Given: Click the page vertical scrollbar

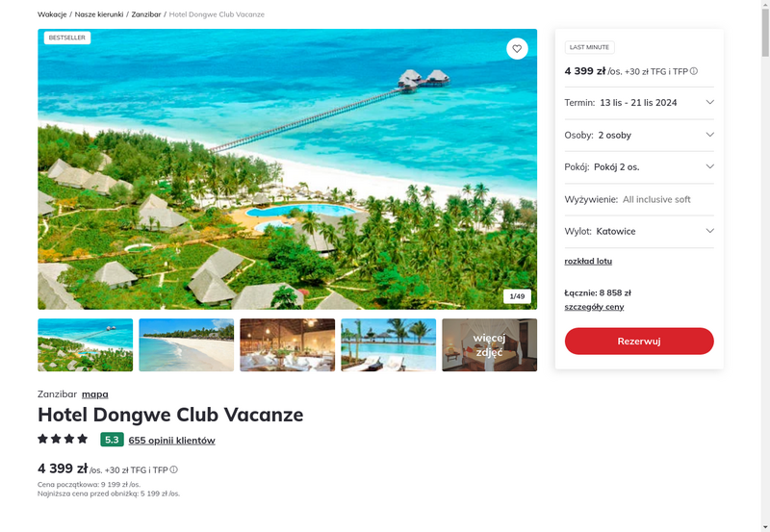Looking at the screenshot, I should 765,266.
